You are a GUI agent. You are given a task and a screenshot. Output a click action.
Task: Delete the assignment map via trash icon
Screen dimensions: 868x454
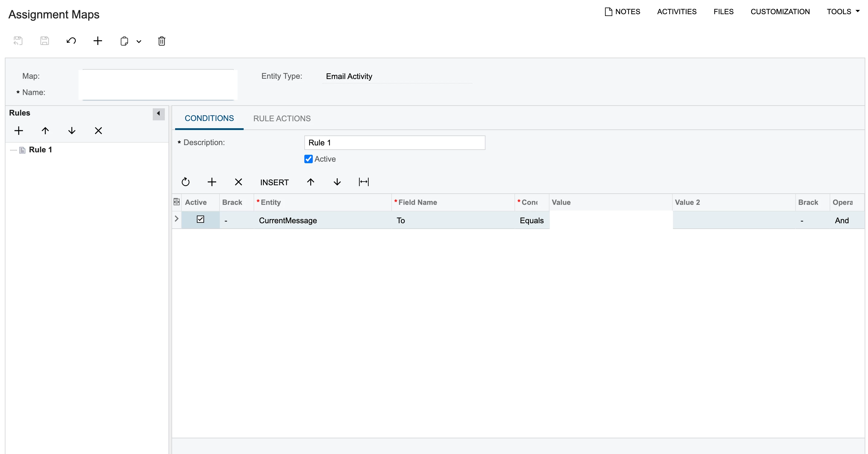pyautogui.click(x=162, y=41)
